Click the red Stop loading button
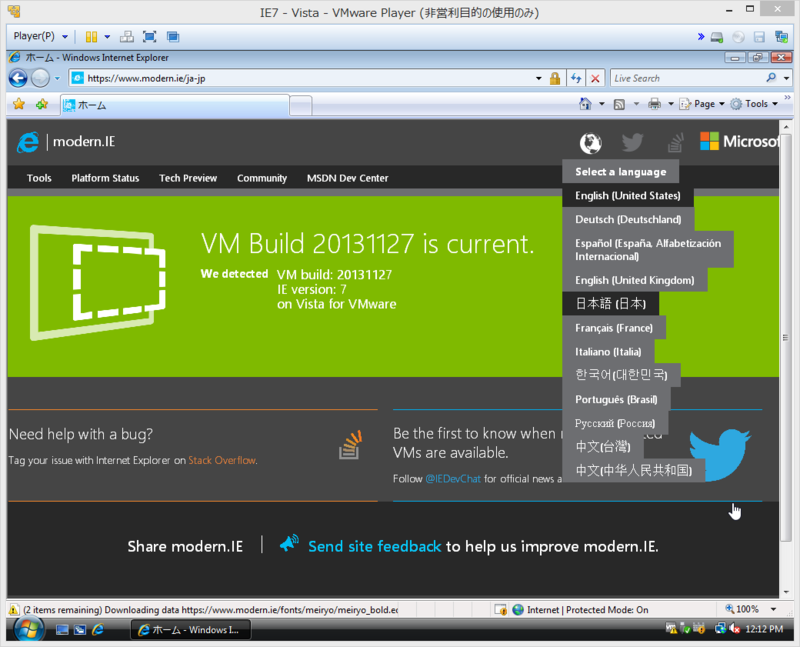The width and height of the screenshot is (800, 647). 595,78
